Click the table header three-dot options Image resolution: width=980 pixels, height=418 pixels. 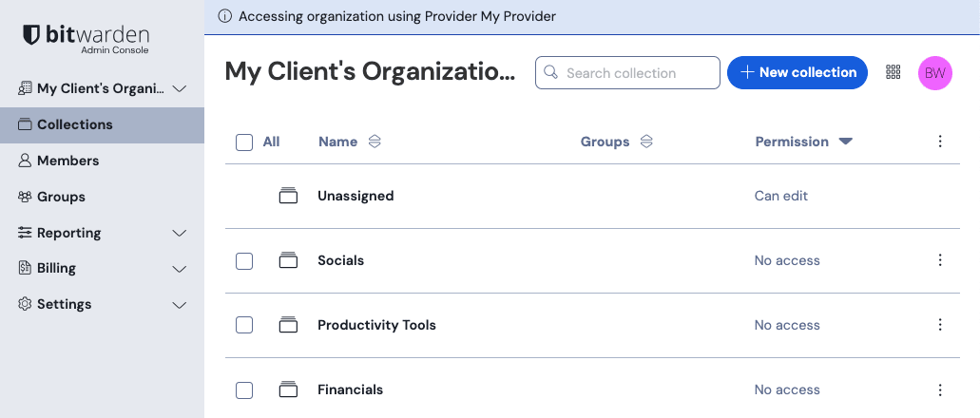tap(940, 142)
